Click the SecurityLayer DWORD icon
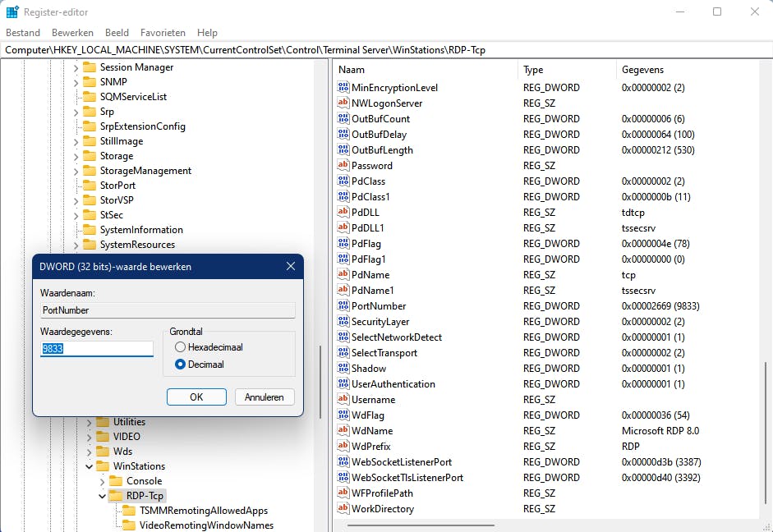773x532 pixels. [x=343, y=321]
